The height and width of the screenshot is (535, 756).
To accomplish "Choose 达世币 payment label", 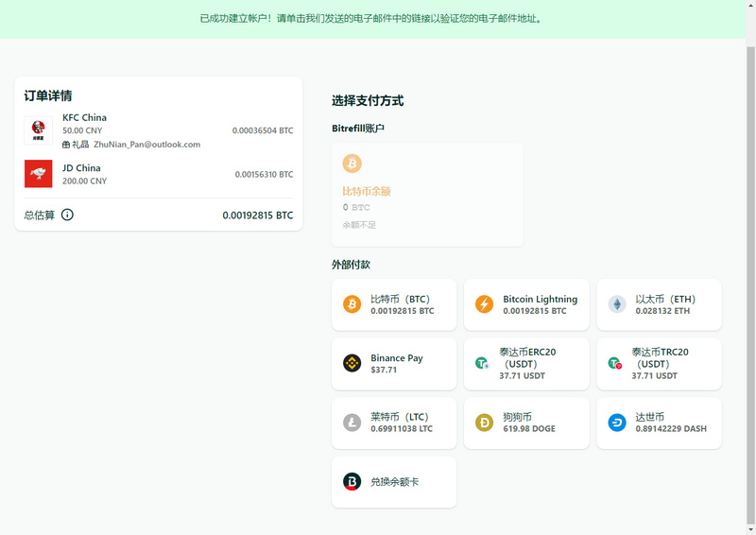I will tap(649, 417).
